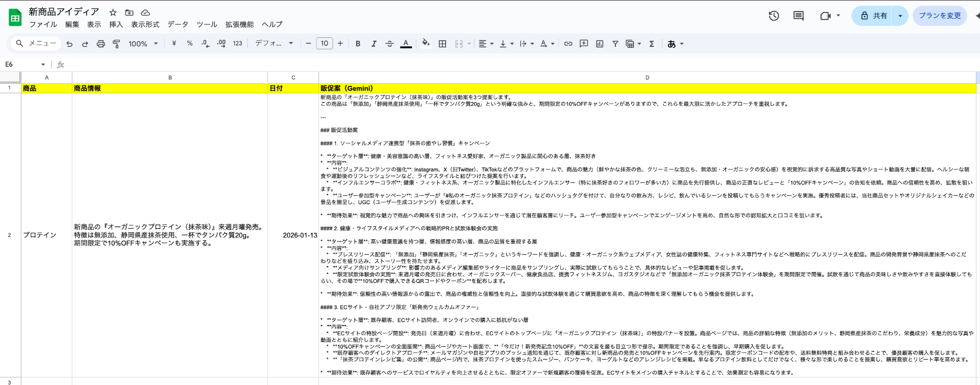This screenshot has height=385, width=980.
Task: Select row 2 header
Action: coord(10,235)
